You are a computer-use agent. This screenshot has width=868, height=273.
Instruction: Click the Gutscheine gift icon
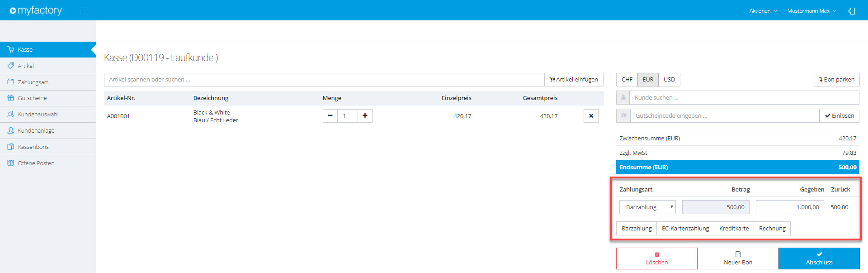[x=11, y=98]
